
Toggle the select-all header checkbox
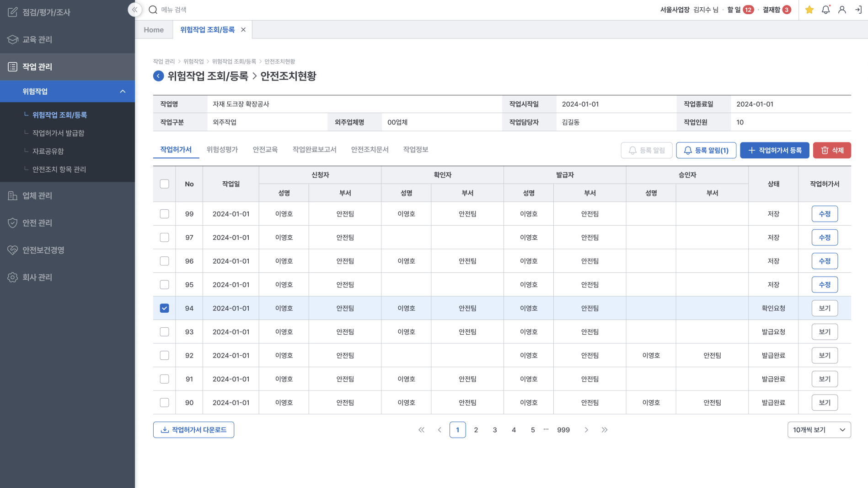coord(164,184)
